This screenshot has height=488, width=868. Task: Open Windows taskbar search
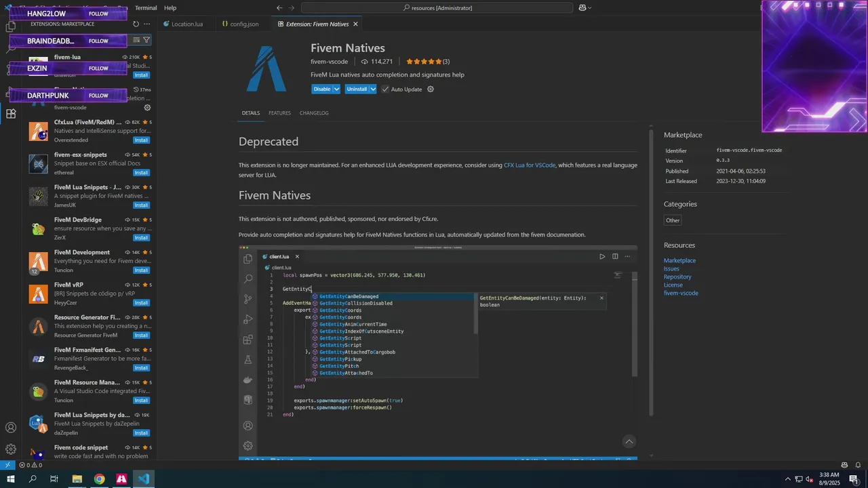pos(33,479)
